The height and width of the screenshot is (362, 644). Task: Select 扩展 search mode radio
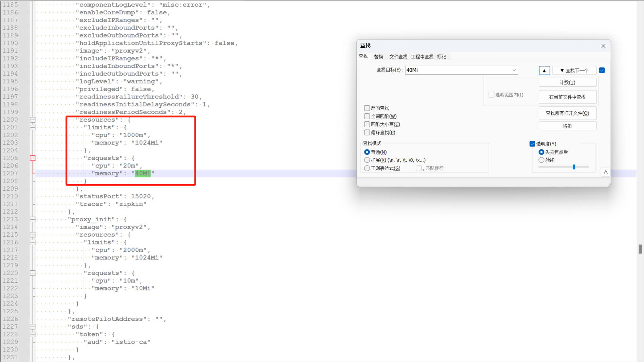pyautogui.click(x=367, y=160)
